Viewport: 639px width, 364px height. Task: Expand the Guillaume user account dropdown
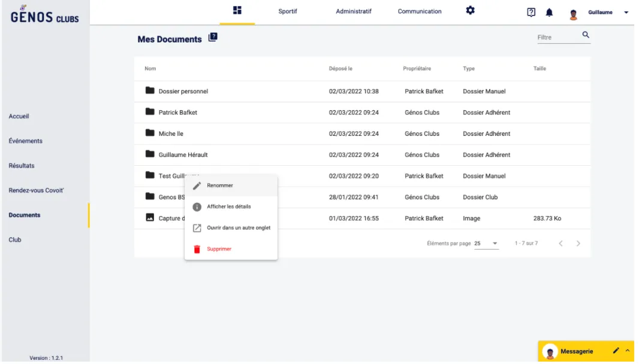coord(626,13)
